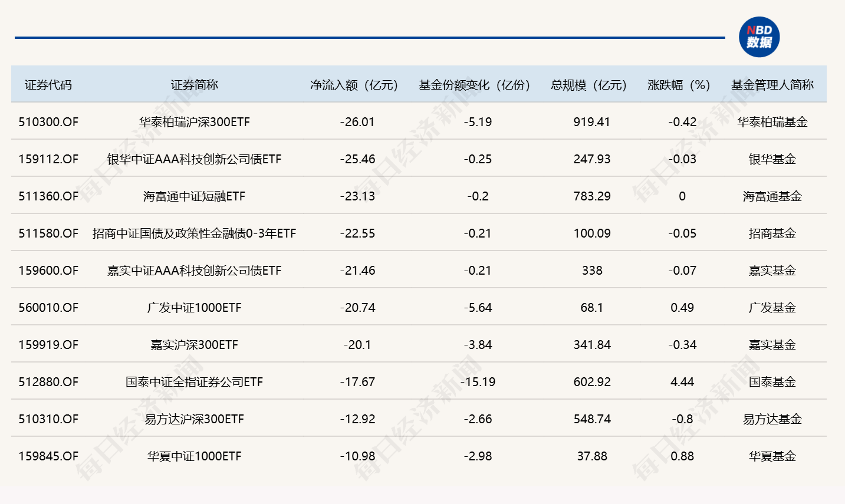Select code 511360.OF
845x504 pixels.
[x=48, y=196]
